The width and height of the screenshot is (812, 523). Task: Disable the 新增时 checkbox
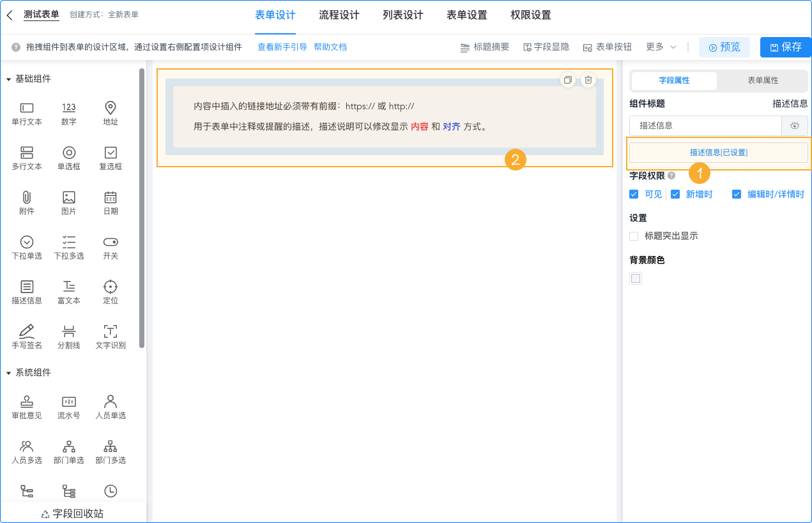coord(675,193)
